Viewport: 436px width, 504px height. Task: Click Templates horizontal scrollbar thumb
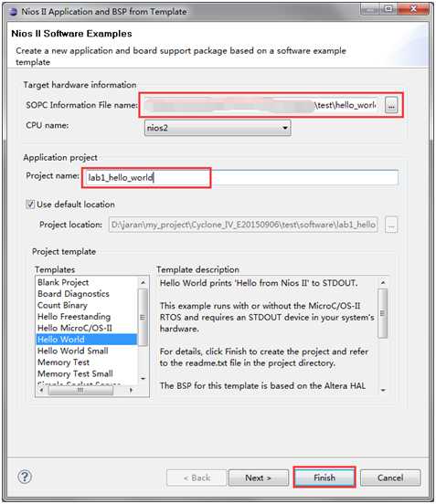tap(80, 390)
